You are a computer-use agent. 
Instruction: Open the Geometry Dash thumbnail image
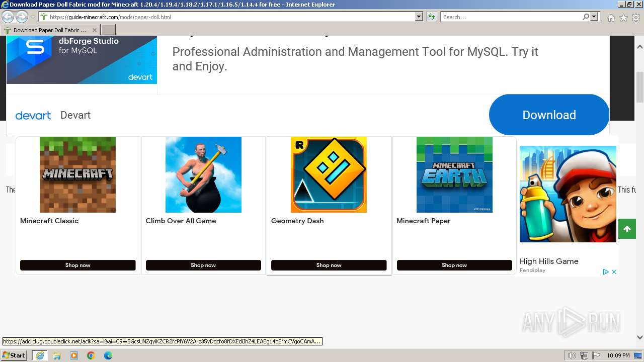329,174
